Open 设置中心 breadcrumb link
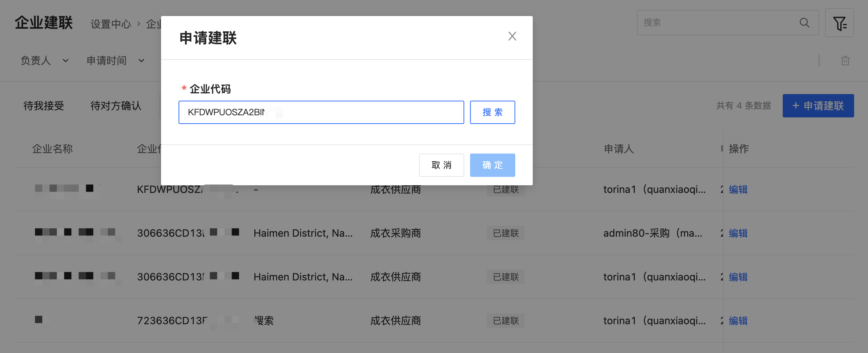The image size is (868, 353). point(110,24)
